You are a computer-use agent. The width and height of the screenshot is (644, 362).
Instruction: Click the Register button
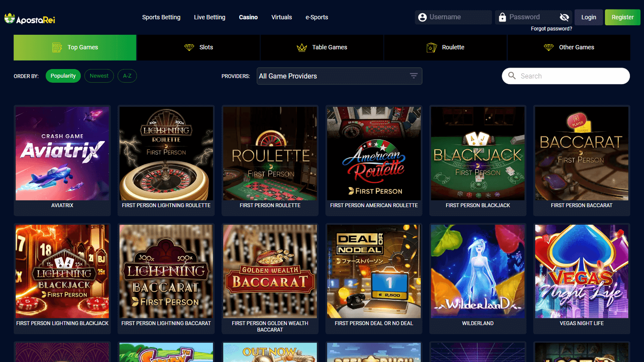click(x=623, y=17)
